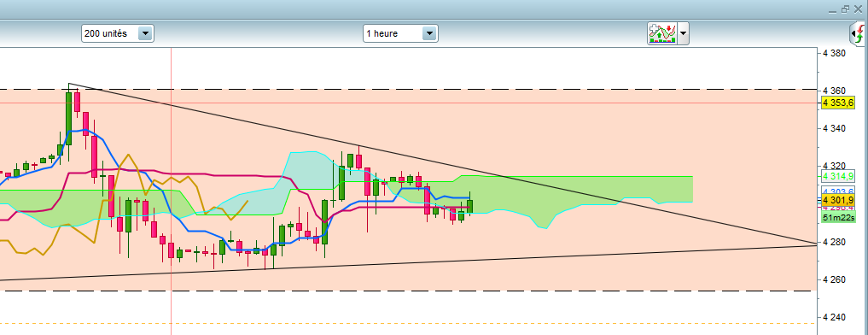
Task: Expand the 200 unités dropdown arrow
Action: tap(145, 33)
